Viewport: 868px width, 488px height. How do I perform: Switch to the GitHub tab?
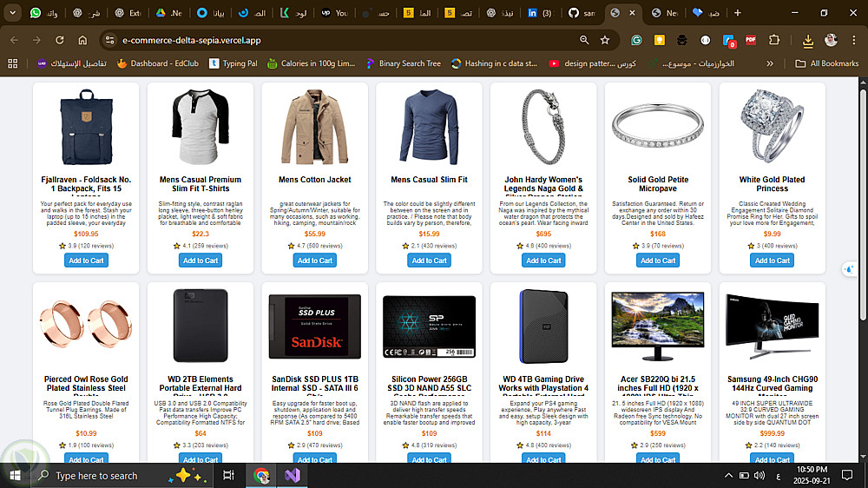582,12
